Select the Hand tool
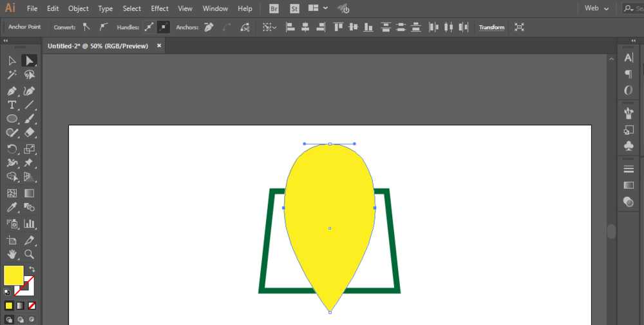Screen dimensions: 644x325 (12, 254)
